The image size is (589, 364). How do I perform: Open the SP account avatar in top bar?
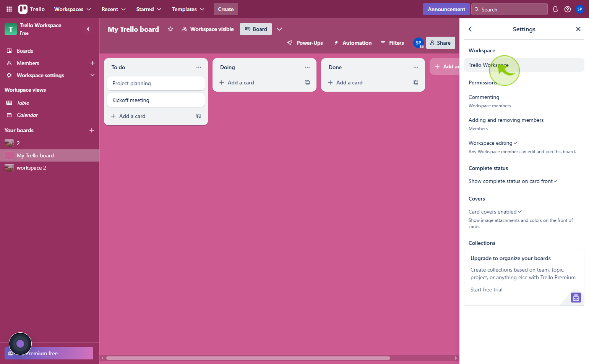tap(580, 9)
